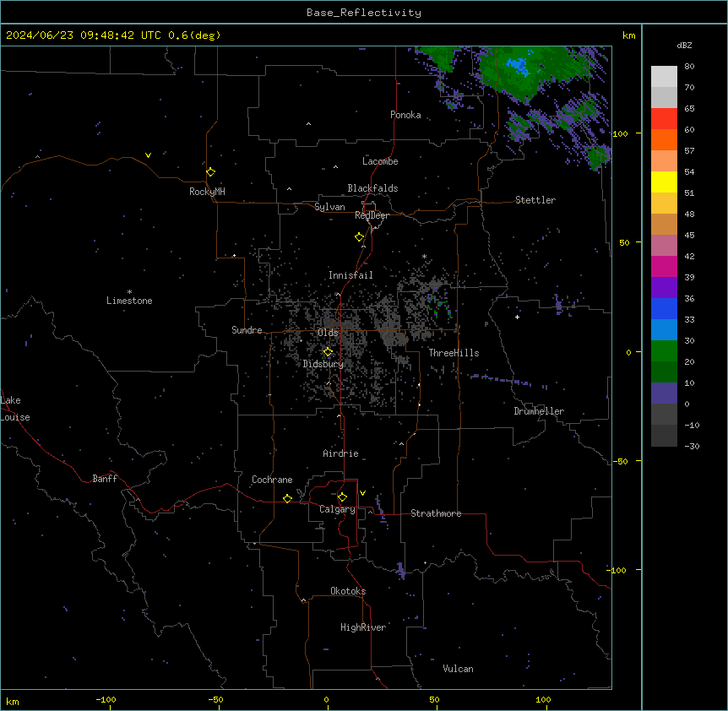The height and width of the screenshot is (711, 728).
Task: Click the RockyMH town label
Action: 207,192
